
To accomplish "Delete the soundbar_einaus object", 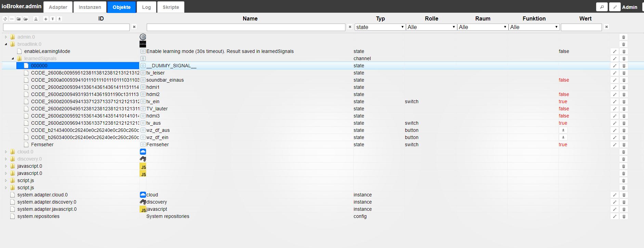I will 623,80.
